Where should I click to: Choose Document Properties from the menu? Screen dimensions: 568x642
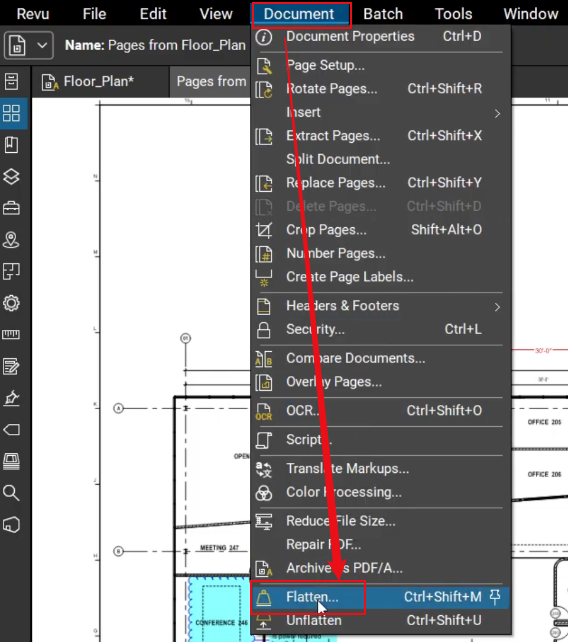click(380, 36)
